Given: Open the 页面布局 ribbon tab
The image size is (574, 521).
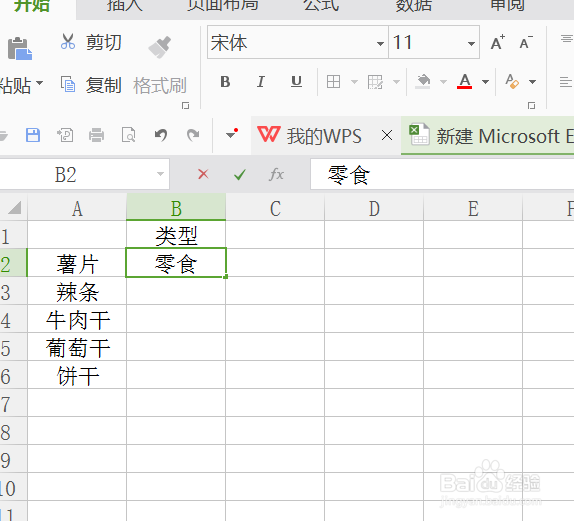Looking at the screenshot, I should pyautogui.click(x=223, y=6).
